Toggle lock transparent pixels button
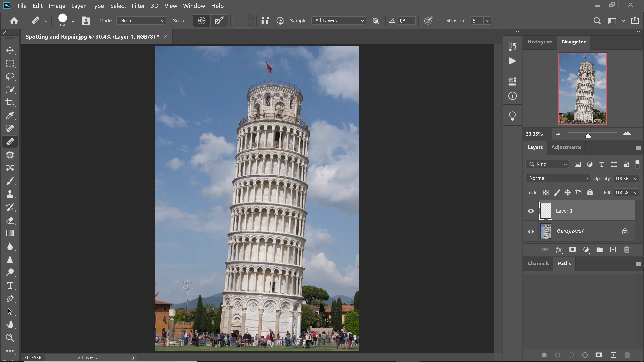 pos(546,192)
